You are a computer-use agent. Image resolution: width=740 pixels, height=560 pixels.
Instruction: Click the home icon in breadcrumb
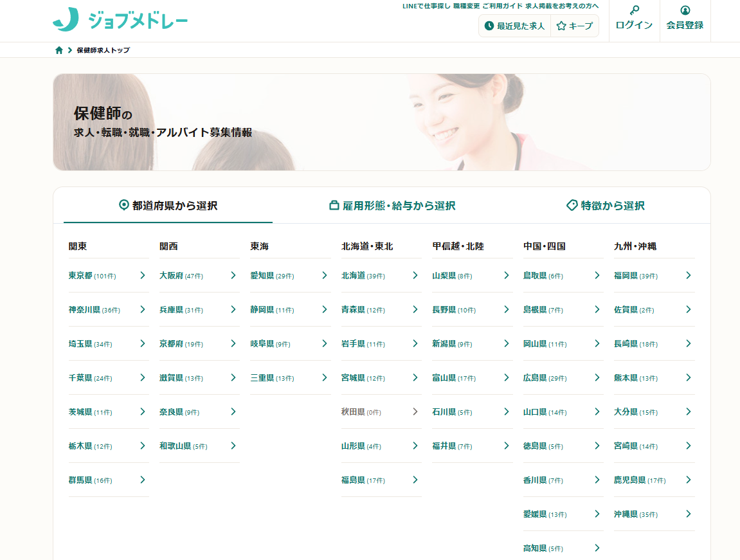(x=59, y=50)
